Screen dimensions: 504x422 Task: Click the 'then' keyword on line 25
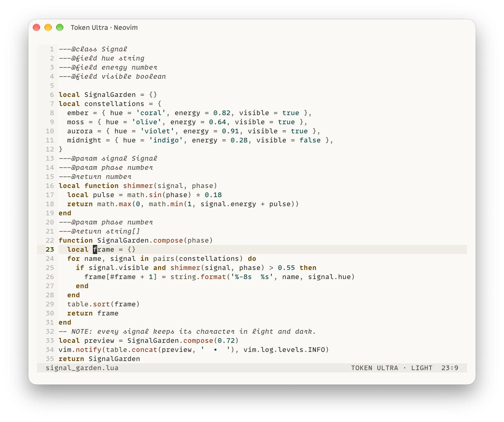[x=308, y=268]
